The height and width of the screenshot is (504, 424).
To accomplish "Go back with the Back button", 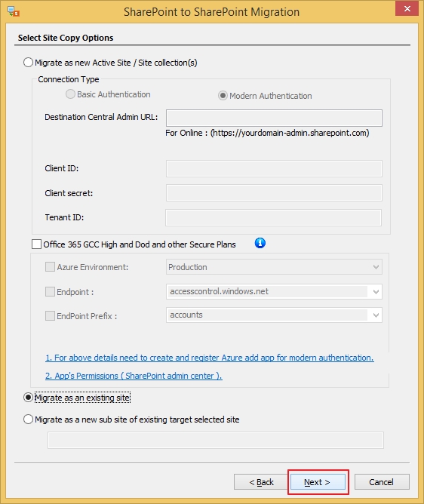I will click(x=261, y=482).
